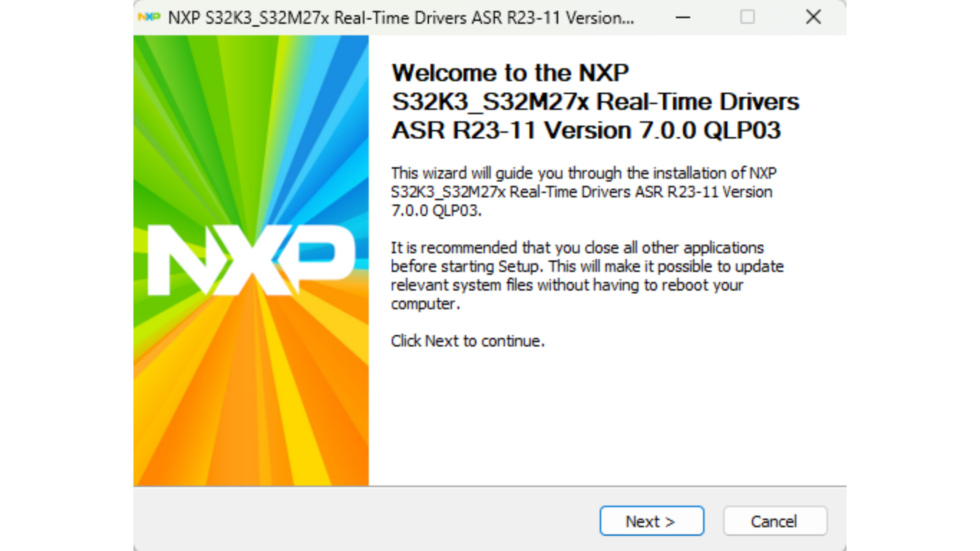The height and width of the screenshot is (551, 980).
Task: Click the Next button to continue
Action: 652,521
